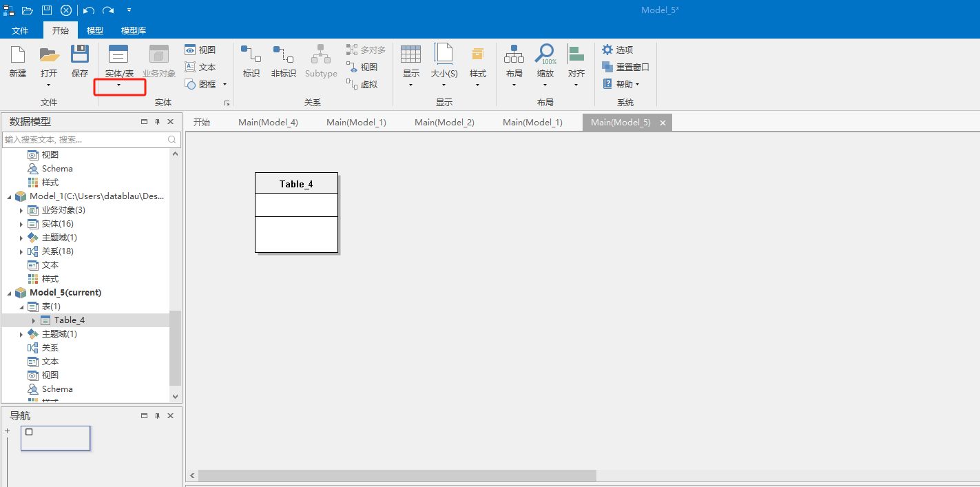Select the 图框 frame shape tool
Screen dimensions: 980x487
200,84
